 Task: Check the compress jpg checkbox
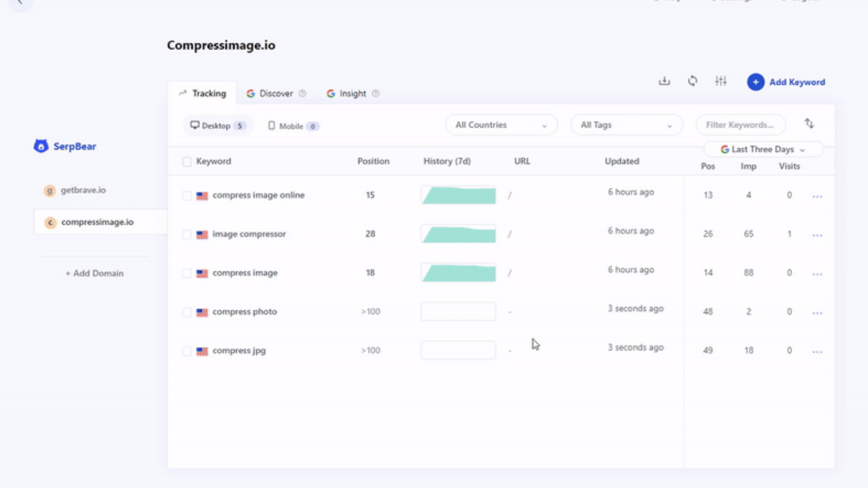187,350
